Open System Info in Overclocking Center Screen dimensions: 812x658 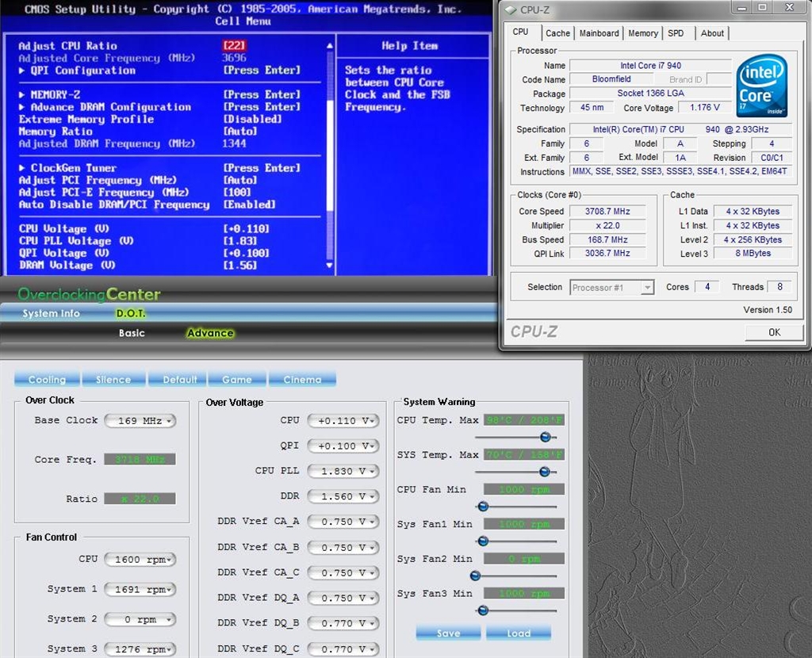click(x=51, y=313)
